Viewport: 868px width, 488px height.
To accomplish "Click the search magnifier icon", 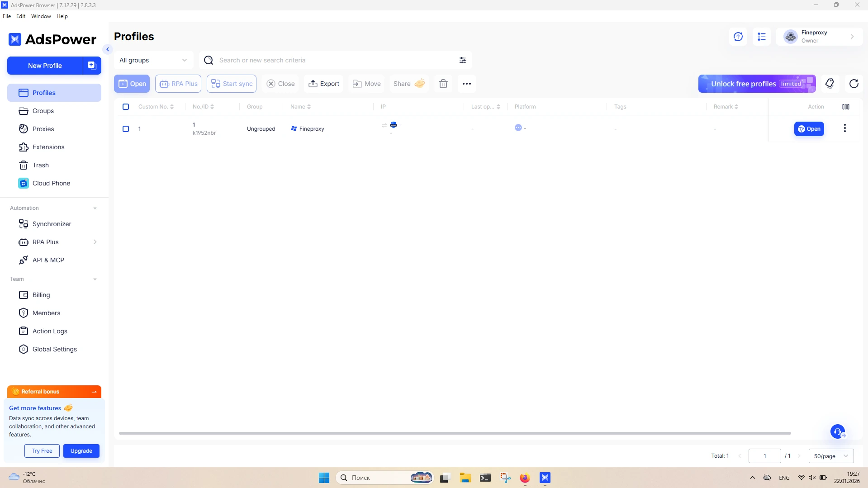I will point(209,60).
